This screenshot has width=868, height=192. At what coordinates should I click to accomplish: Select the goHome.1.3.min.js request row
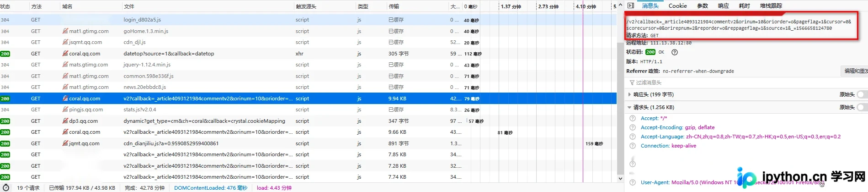309,31
